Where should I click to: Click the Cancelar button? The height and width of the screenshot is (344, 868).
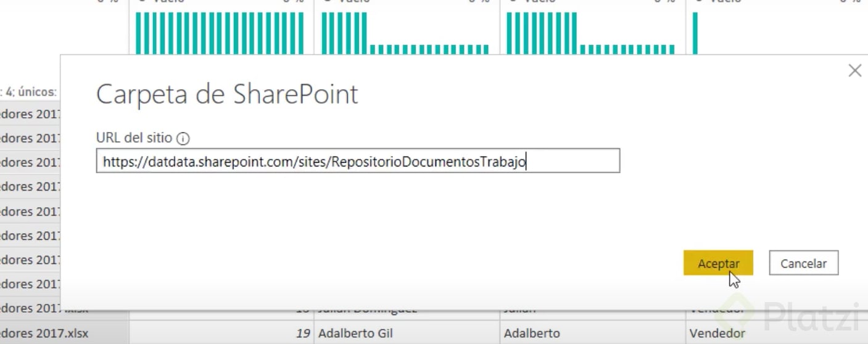point(803,263)
